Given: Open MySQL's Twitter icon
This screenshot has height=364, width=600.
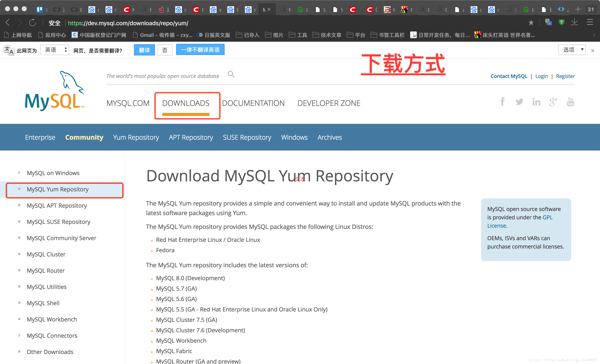Looking at the screenshot, I should point(519,102).
